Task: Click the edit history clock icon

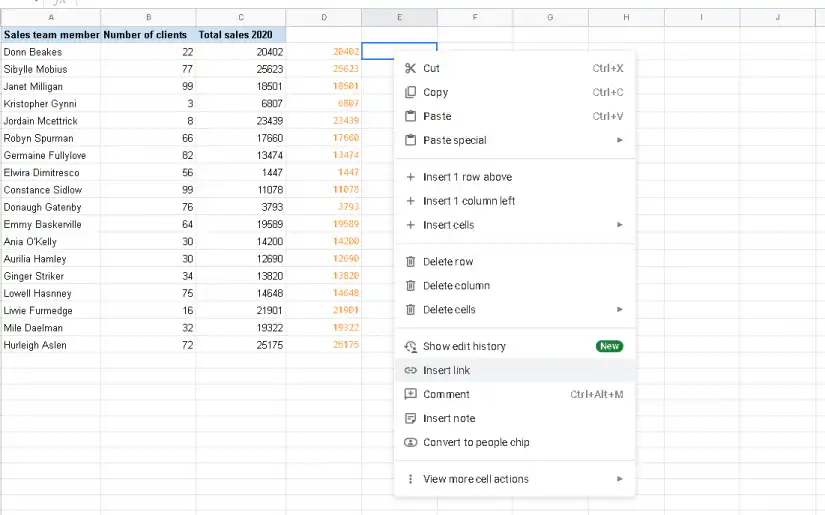Action: (410, 347)
